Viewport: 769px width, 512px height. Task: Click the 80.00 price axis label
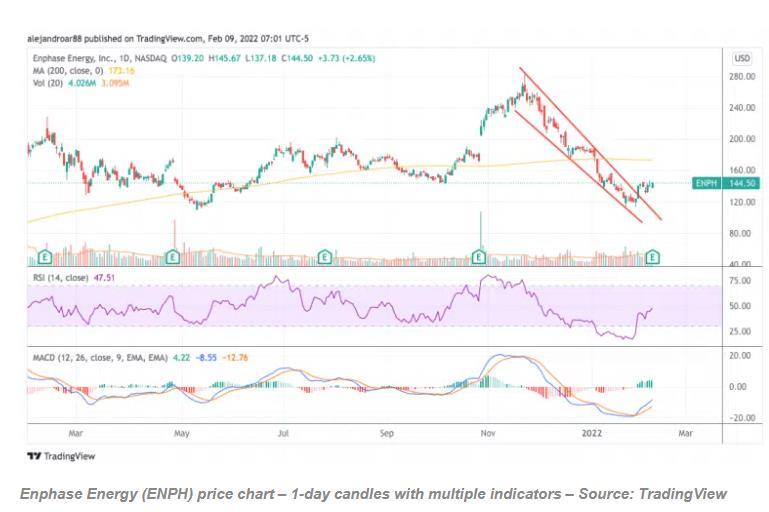tap(740, 233)
